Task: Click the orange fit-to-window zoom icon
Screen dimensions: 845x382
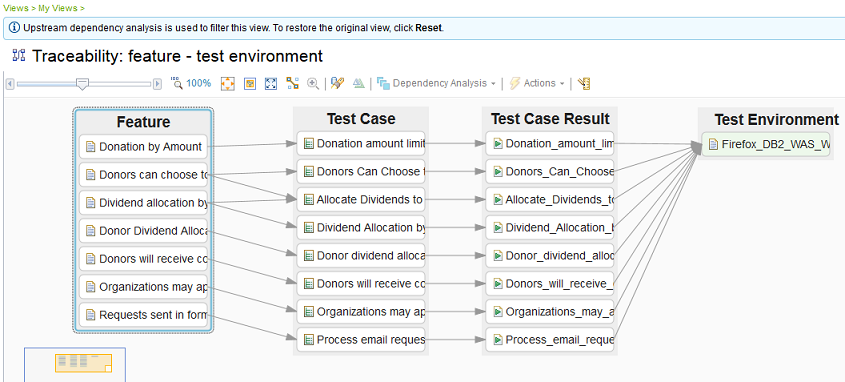Action: click(x=228, y=84)
